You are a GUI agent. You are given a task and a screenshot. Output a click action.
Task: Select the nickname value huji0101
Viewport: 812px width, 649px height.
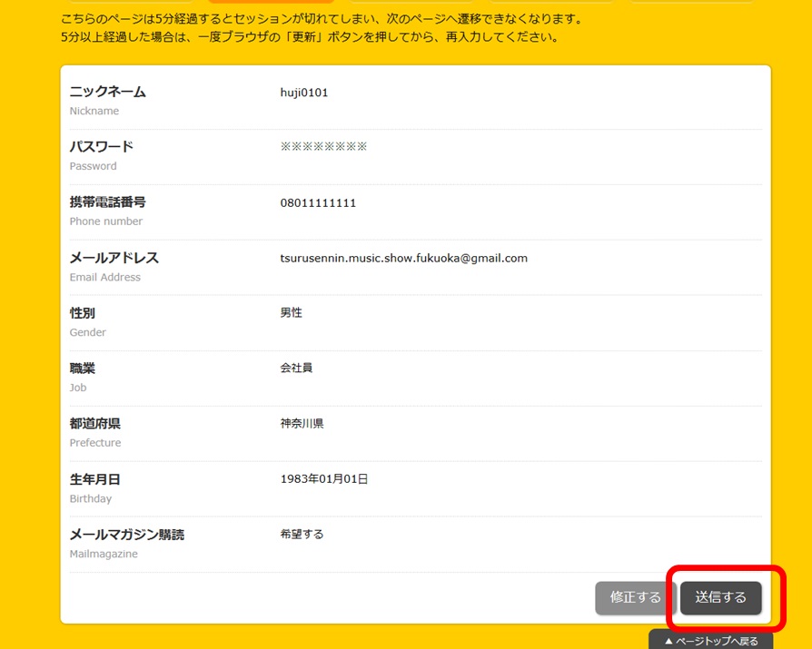[300, 92]
